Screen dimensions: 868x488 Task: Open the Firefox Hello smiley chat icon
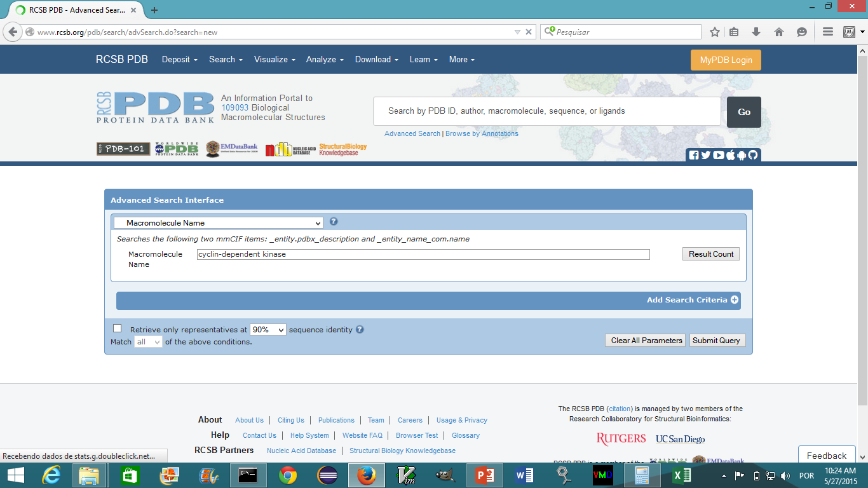pos(802,32)
